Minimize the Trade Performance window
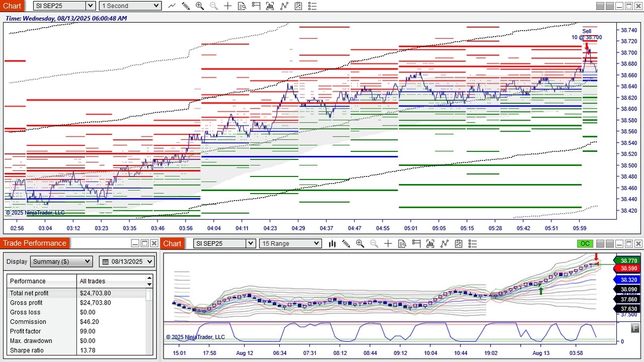This screenshot has width=644, height=362. click(x=135, y=243)
